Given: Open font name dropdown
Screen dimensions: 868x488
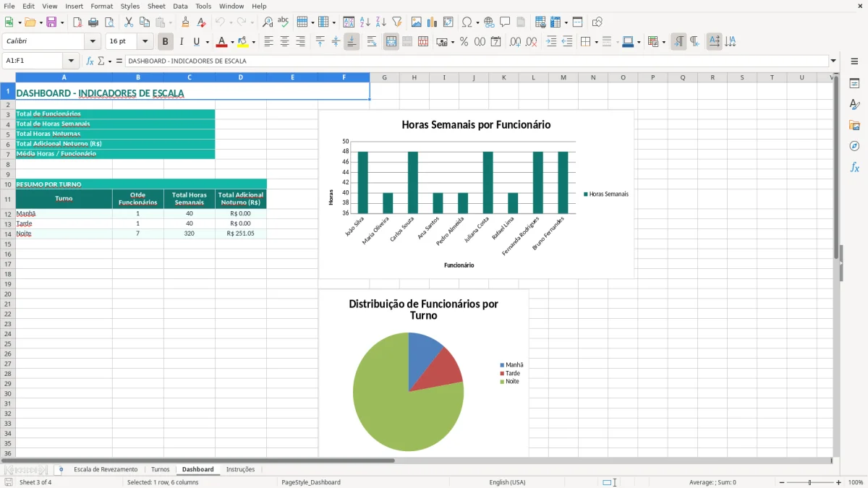Looking at the screenshot, I should point(93,42).
